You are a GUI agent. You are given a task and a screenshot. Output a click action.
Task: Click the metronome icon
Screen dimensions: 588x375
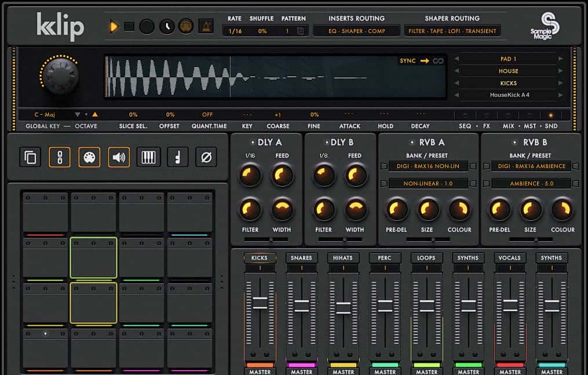[206, 27]
